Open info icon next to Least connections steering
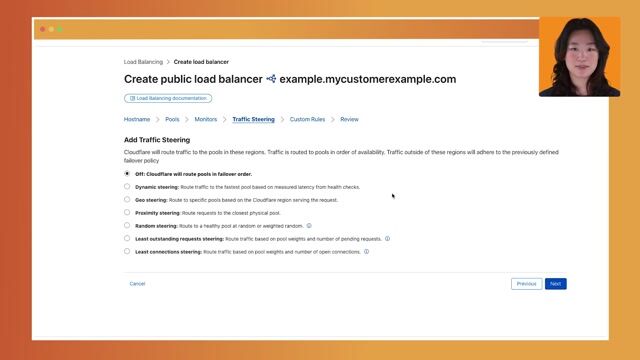This screenshot has height=360, width=640. 367,252
